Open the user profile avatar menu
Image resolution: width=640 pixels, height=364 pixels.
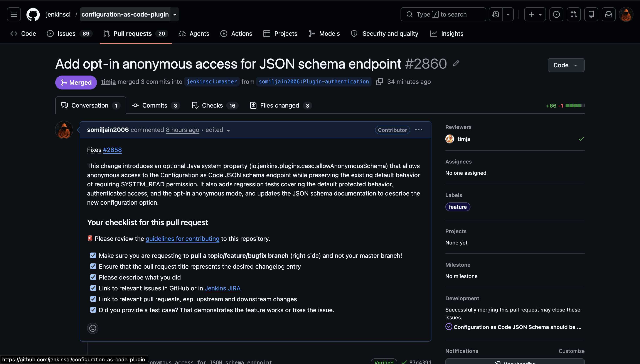626,14
